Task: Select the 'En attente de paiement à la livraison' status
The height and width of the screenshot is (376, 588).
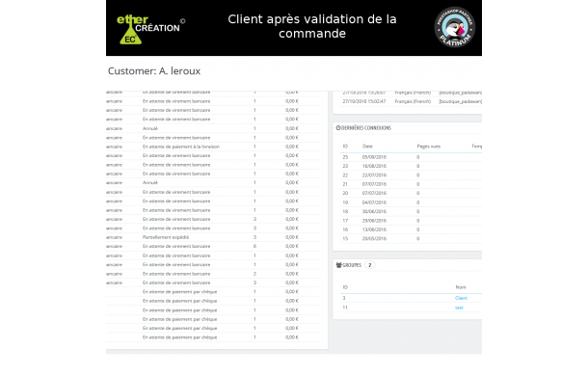Action: point(181,147)
